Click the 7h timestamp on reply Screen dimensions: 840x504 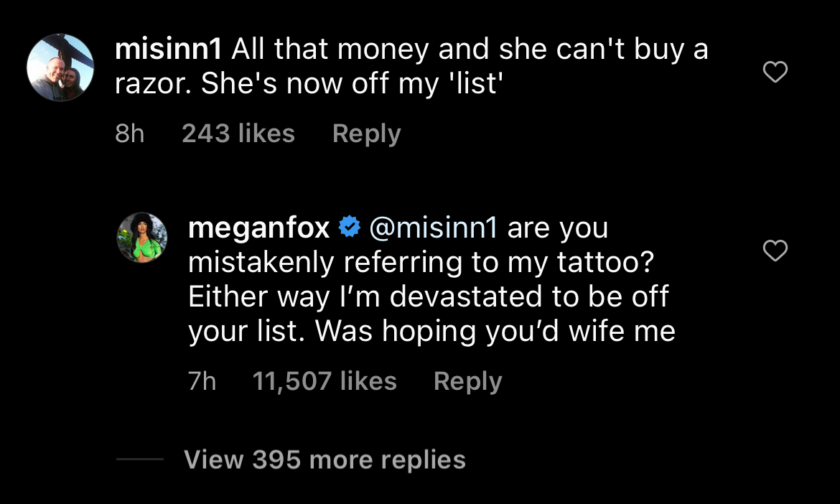[x=202, y=381]
